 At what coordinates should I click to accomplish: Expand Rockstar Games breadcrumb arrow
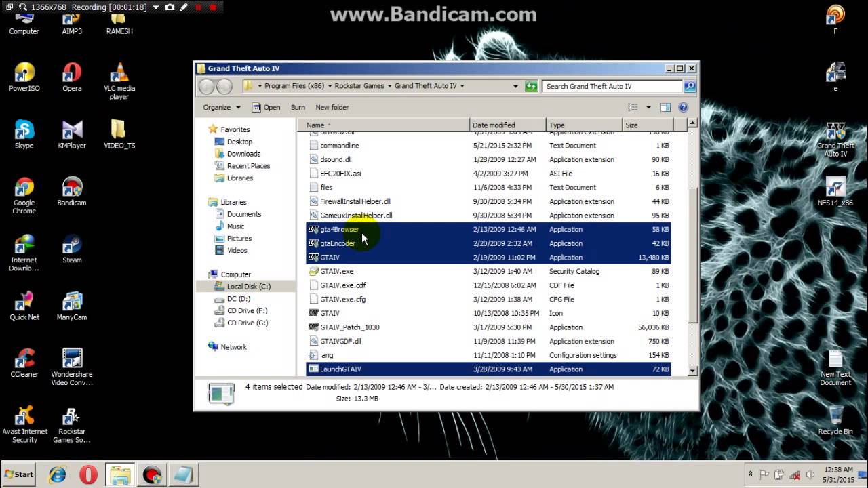pyautogui.click(x=389, y=86)
